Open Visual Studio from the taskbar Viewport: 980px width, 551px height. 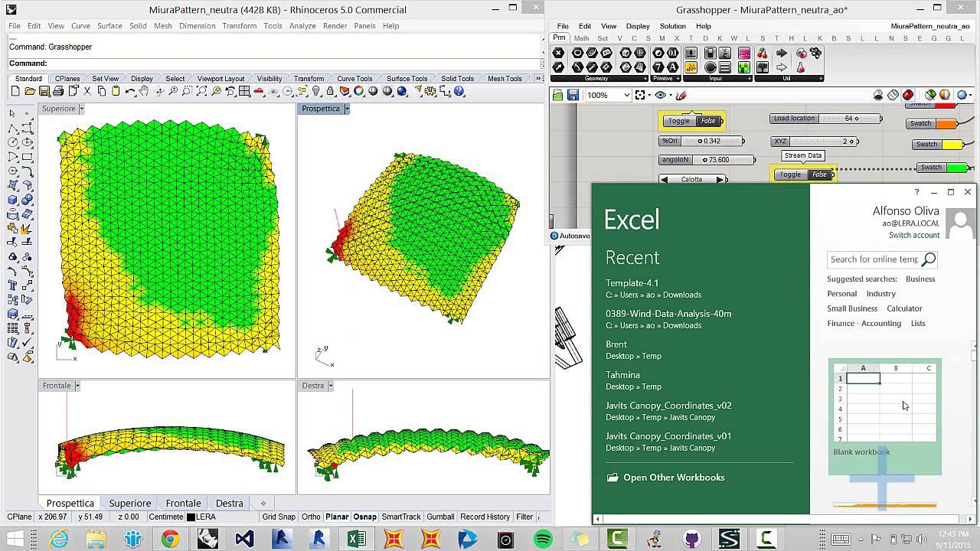pos(244,539)
